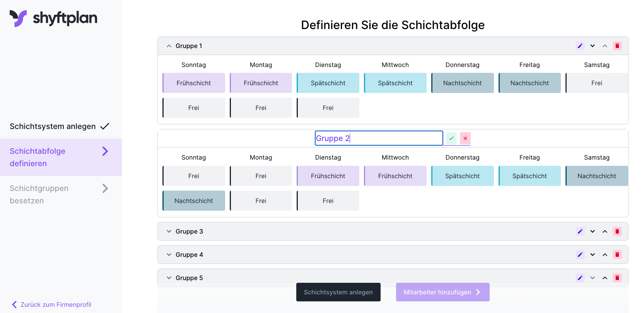Edit the name of Gruppe 3
This screenshot has height=313, width=644.
pyautogui.click(x=580, y=231)
